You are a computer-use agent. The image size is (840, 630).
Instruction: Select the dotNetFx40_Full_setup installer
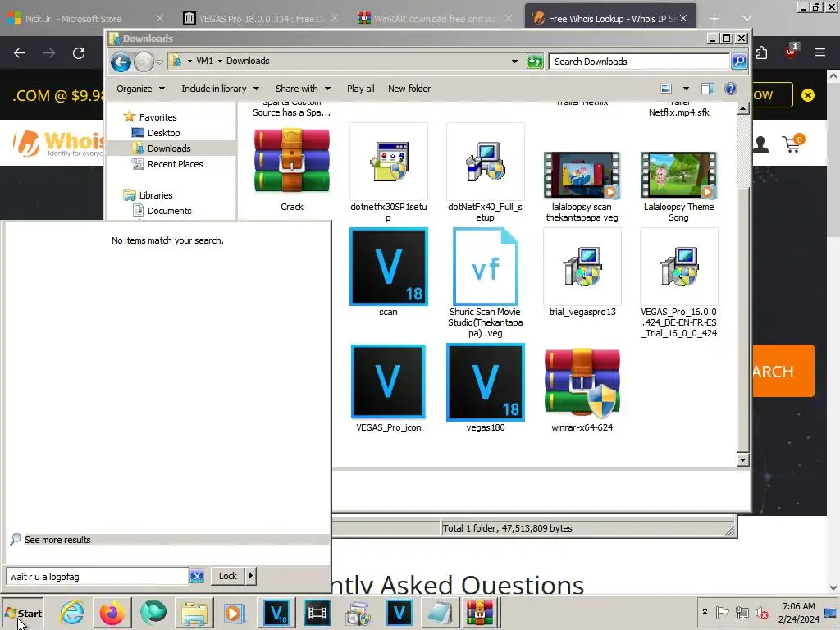tap(485, 172)
